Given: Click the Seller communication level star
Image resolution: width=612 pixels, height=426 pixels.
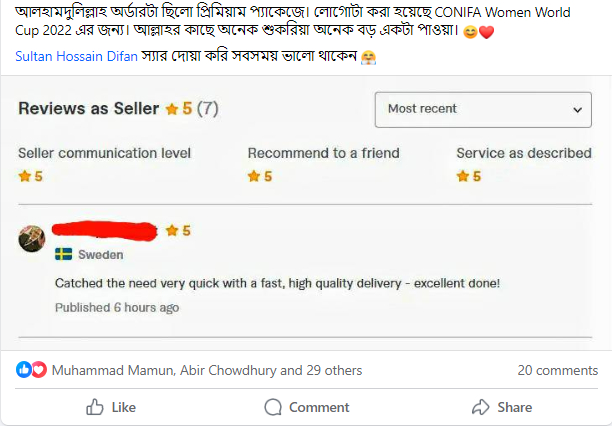Looking at the screenshot, I should [25, 176].
